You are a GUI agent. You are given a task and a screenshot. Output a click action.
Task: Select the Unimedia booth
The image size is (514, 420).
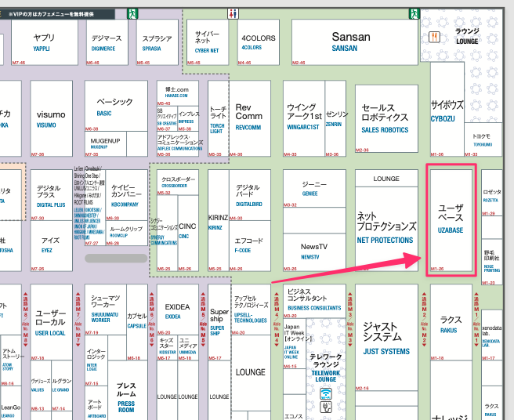tap(188, 348)
